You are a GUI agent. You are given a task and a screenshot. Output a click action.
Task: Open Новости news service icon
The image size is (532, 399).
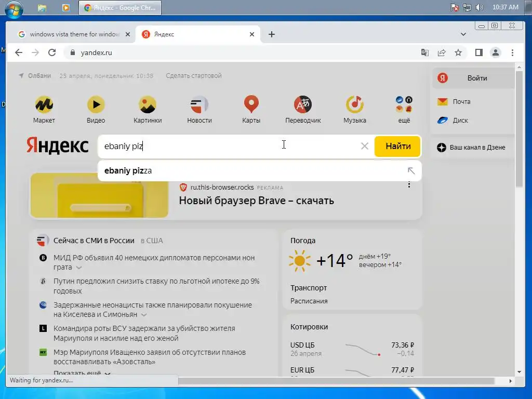click(199, 104)
